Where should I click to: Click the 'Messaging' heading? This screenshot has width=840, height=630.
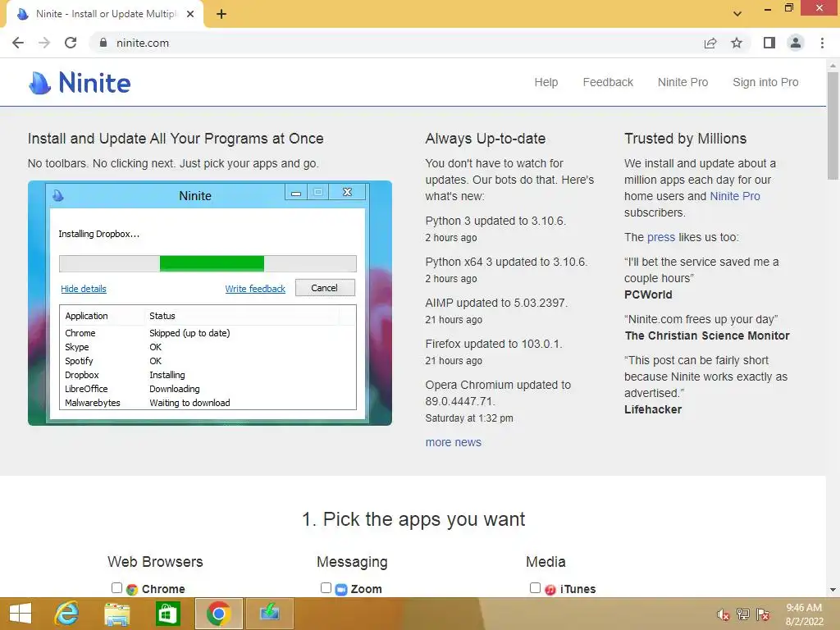coord(352,562)
